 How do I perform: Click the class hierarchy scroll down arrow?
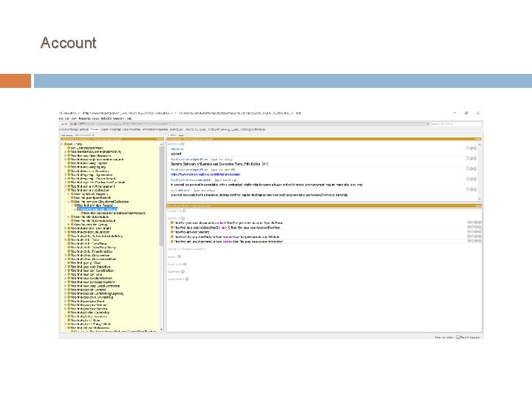[x=161, y=330]
